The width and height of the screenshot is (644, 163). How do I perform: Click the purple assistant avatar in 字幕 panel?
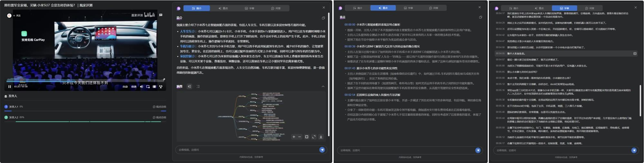[497, 9]
